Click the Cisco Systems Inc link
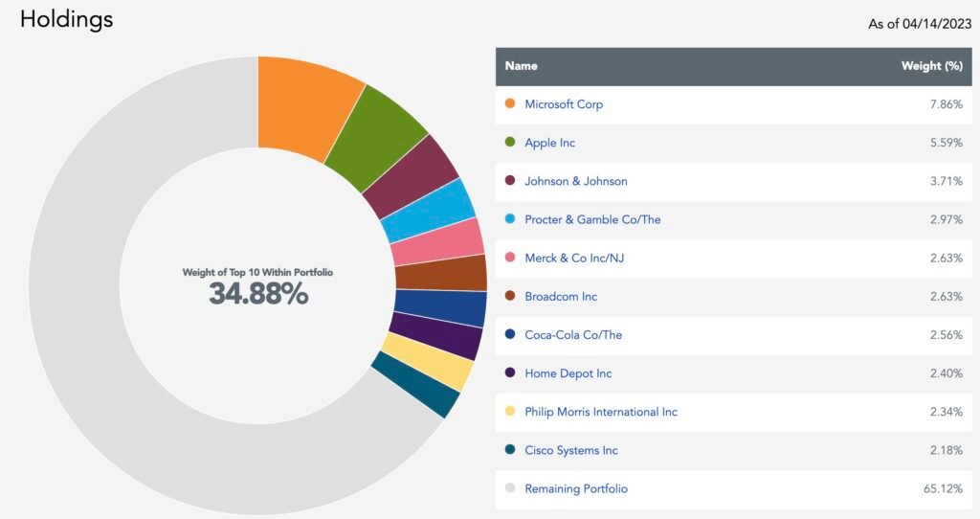Screen dimensions: 980x519 571,450
